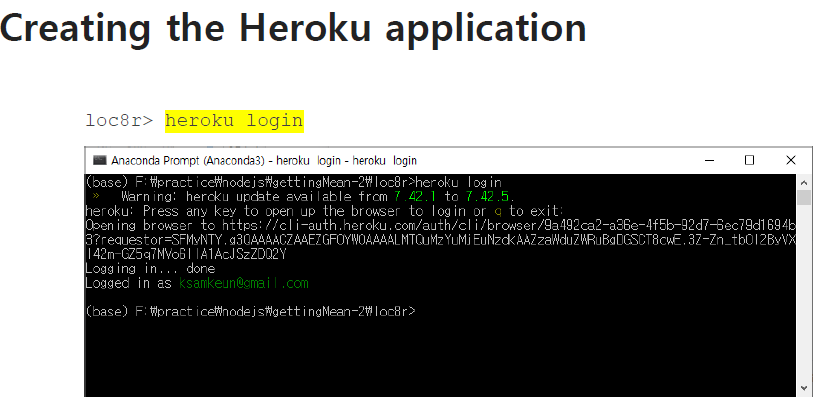Click the last command prompt line
Image resolution: width=814 pixels, height=406 pixels.
click(250, 312)
